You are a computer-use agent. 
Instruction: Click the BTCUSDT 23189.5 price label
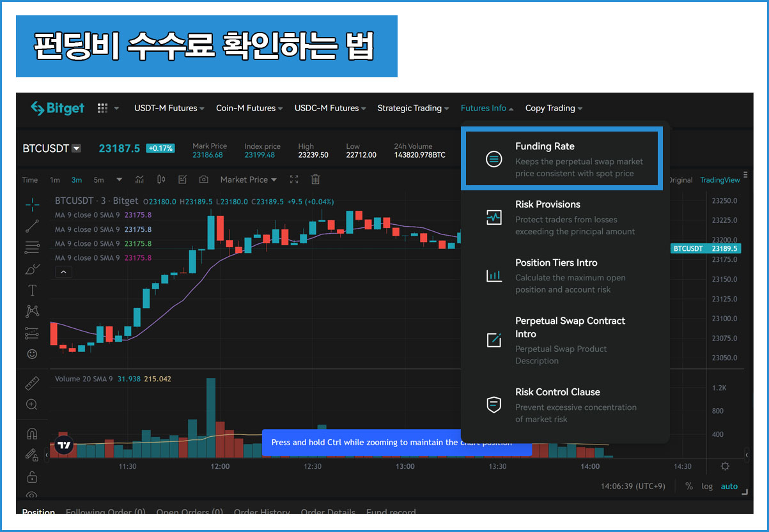click(x=706, y=248)
